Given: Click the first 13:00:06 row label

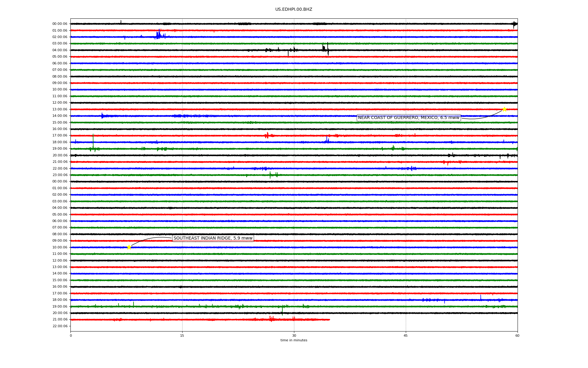Looking at the screenshot, I should 60,109.
